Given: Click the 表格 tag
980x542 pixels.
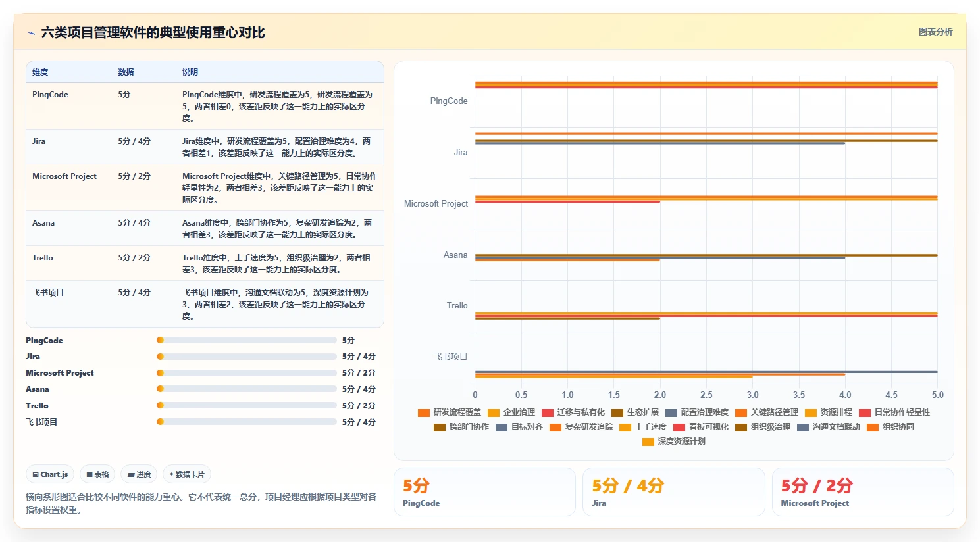Looking at the screenshot, I should (x=97, y=474).
